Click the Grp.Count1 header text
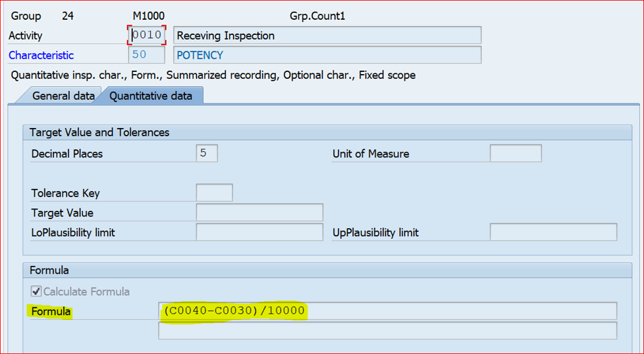Viewport: 644px width, 354px height. [317, 16]
